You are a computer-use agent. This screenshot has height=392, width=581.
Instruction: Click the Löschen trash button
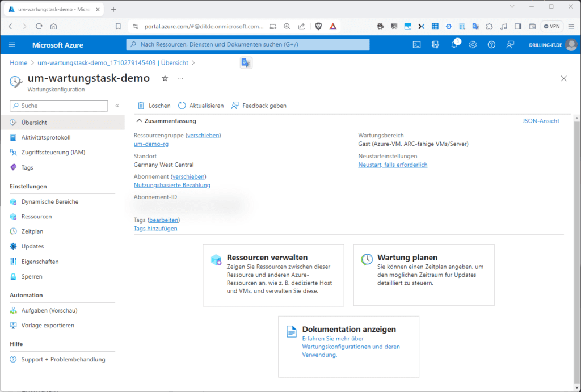tap(154, 106)
